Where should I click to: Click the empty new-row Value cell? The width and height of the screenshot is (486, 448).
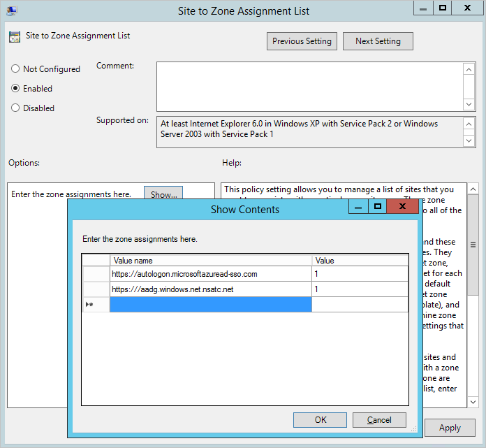360,304
